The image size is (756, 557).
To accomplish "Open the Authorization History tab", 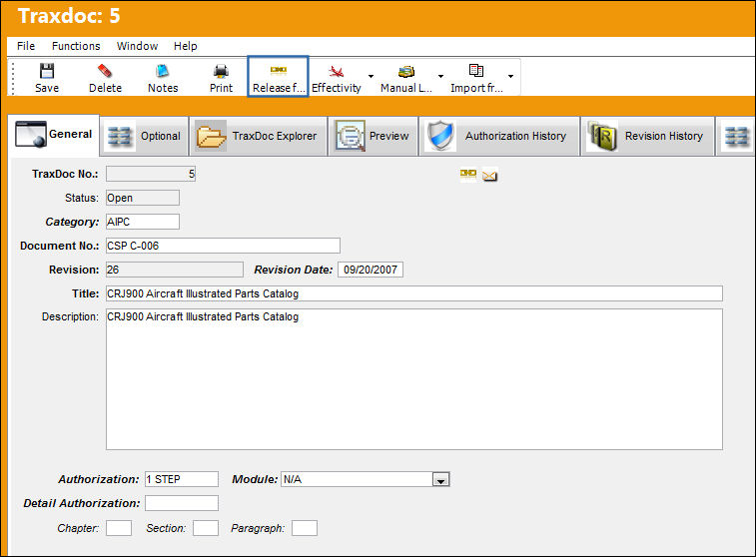I will pos(499,136).
